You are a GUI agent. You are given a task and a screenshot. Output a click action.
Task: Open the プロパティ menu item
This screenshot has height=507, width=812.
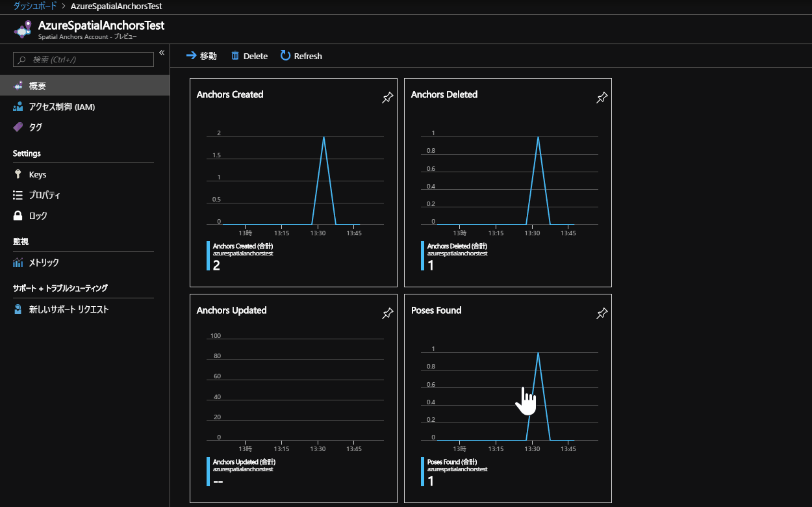[x=44, y=195]
